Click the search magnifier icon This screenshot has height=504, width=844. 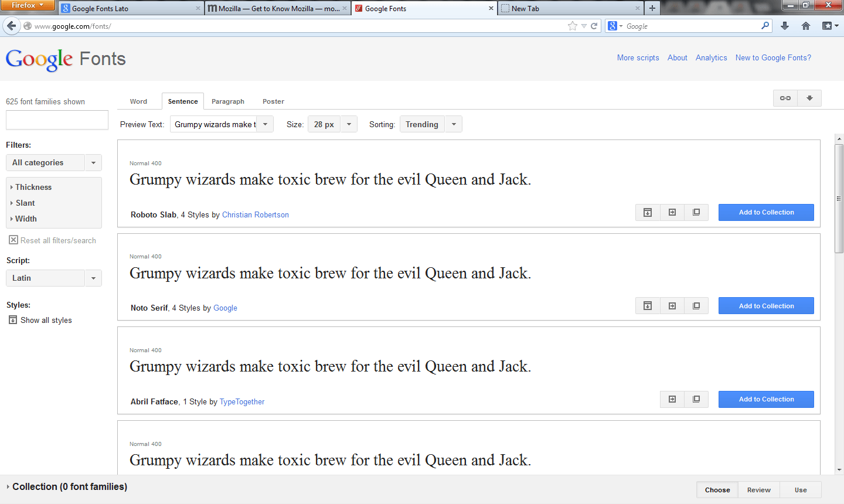click(x=765, y=26)
